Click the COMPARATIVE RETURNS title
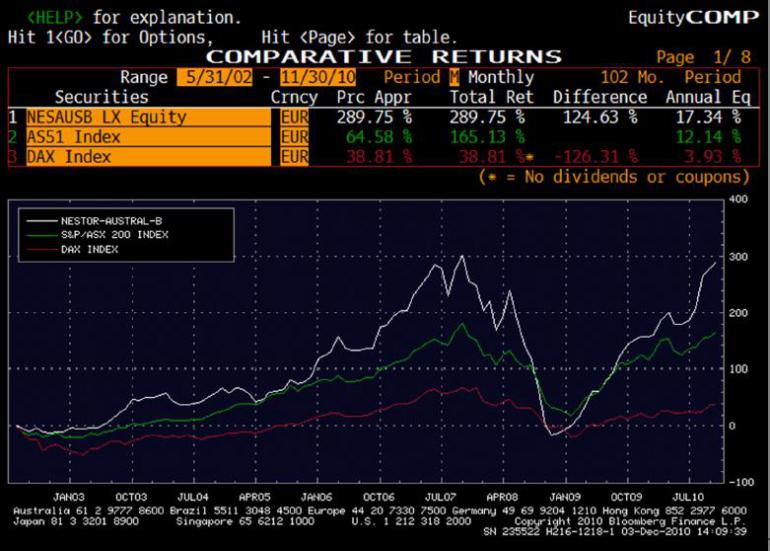The width and height of the screenshot is (770, 551). pos(384,56)
